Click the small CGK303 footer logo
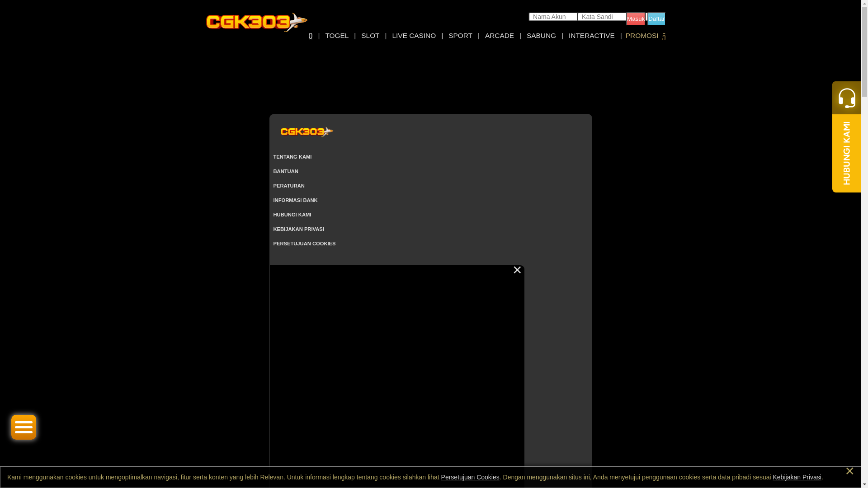868x488 pixels. click(307, 131)
